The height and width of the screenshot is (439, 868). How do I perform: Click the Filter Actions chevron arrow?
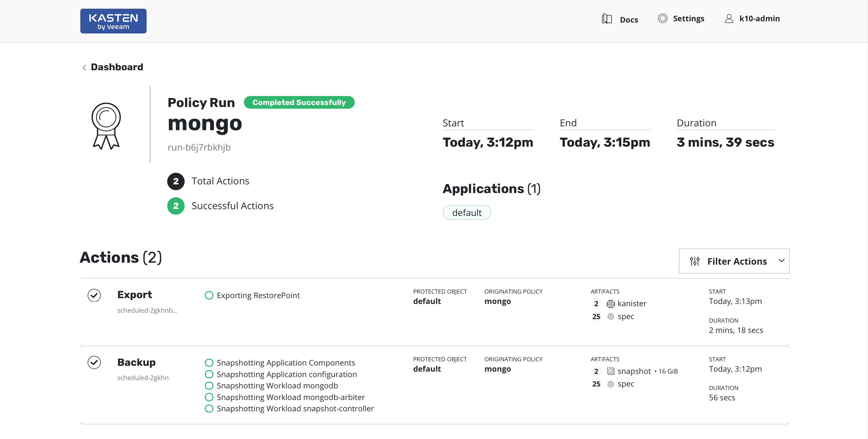(x=781, y=261)
